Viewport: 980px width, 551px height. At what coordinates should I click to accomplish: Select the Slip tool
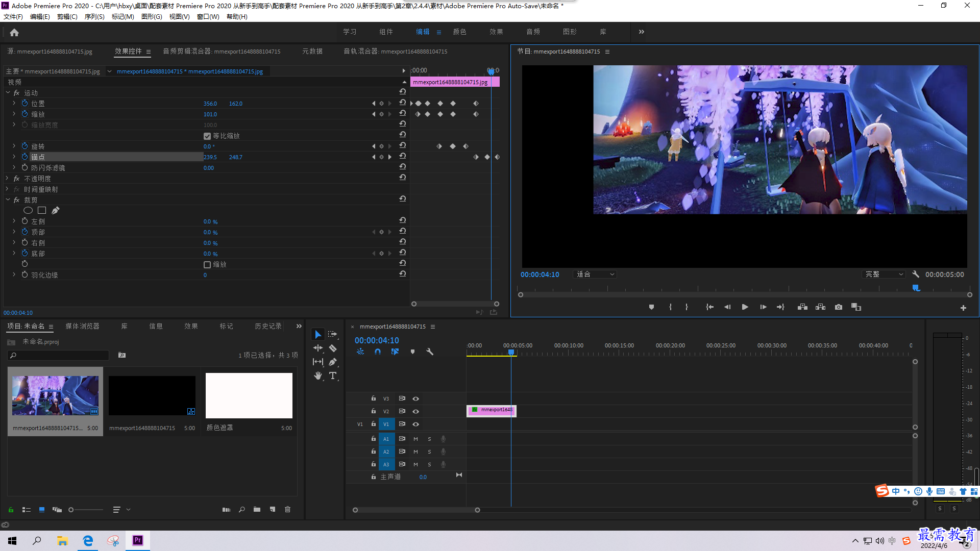tap(318, 362)
